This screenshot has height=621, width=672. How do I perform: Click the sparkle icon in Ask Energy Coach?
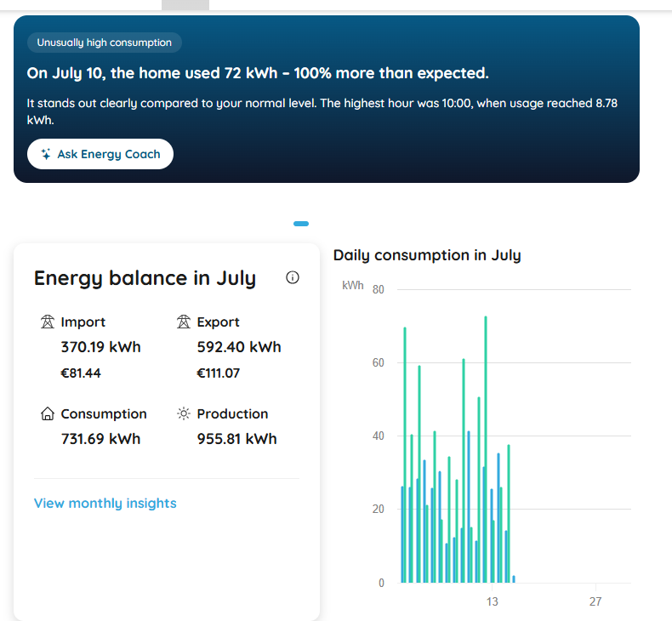coord(46,154)
